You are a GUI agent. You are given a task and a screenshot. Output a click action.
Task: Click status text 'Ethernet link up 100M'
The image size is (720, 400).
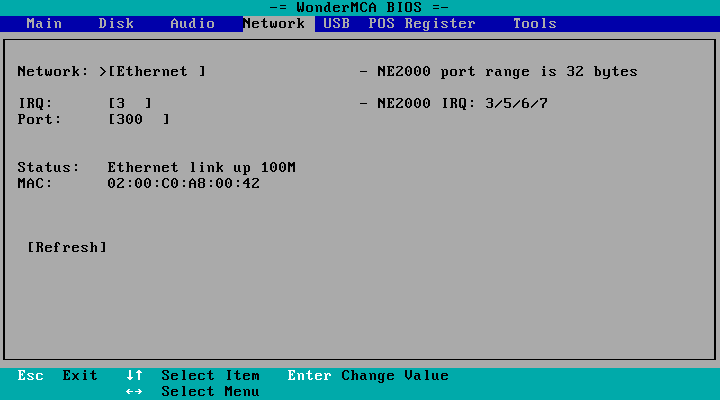coord(202,167)
